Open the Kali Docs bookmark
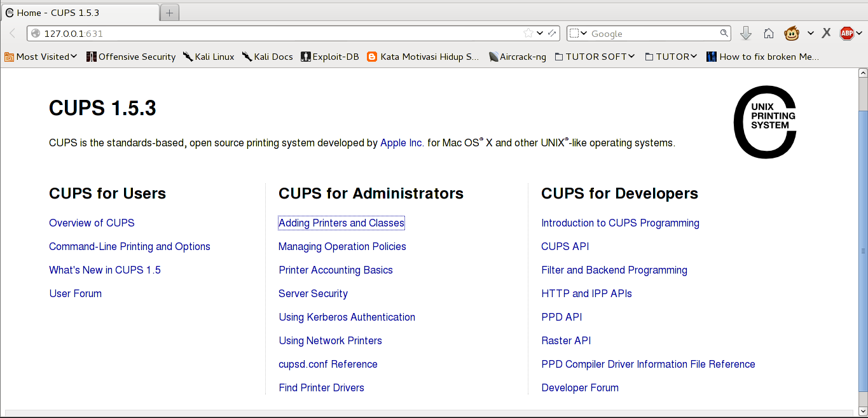The height and width of the screenshot is (418, 868). pos(267,57)
